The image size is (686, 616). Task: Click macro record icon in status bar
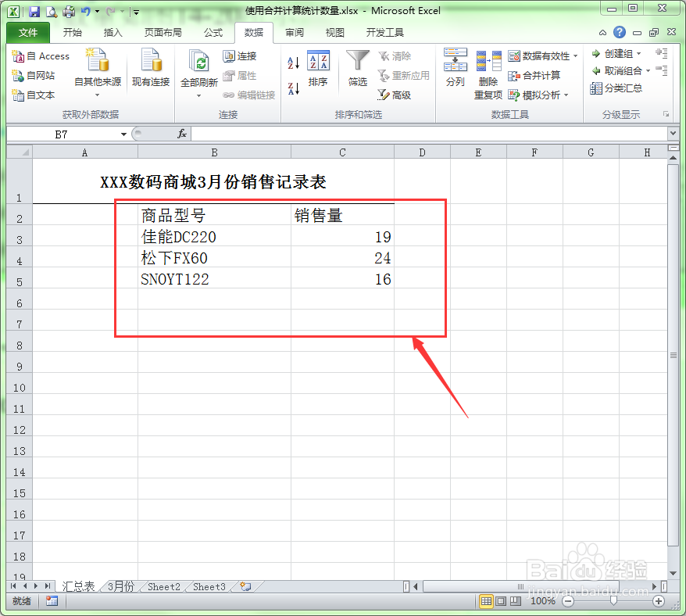click(52, 601)
